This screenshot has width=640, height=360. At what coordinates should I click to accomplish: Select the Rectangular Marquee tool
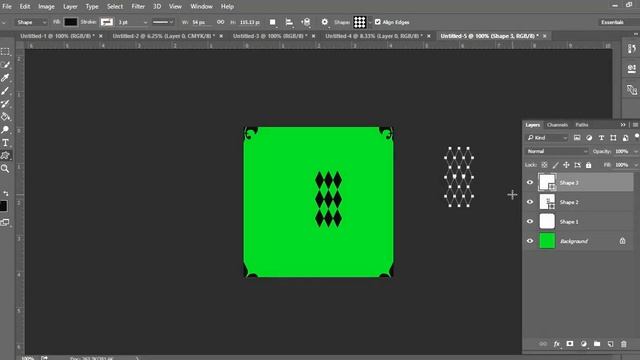[5, 52]
